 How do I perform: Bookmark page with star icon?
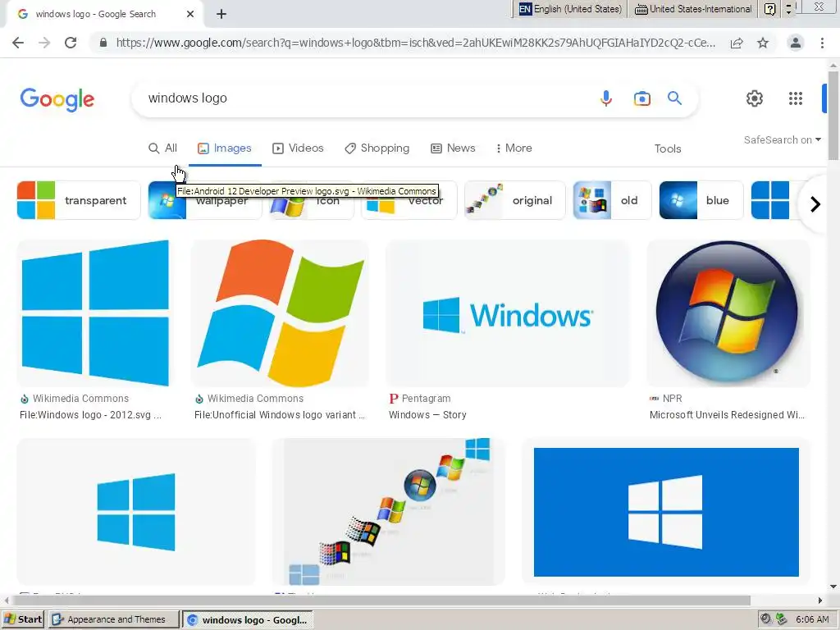pyautogui.click(x=763, y=43)
